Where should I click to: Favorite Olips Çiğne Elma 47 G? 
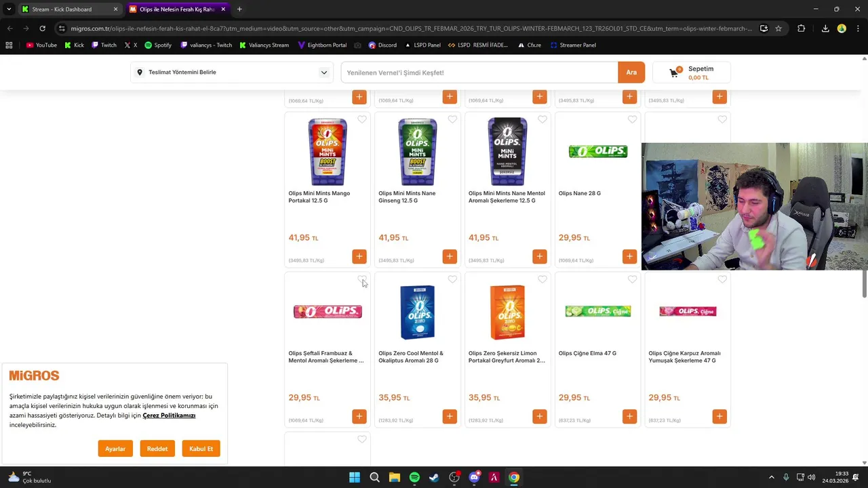[632, 279]
